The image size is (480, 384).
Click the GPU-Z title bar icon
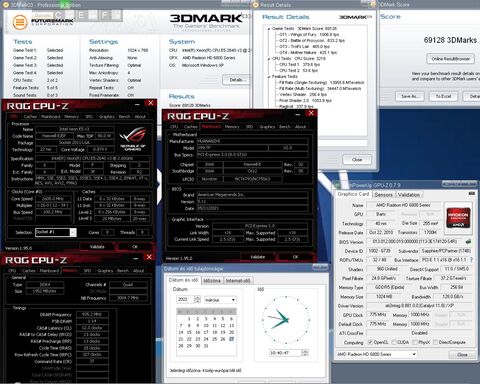[x=337, y=185]
